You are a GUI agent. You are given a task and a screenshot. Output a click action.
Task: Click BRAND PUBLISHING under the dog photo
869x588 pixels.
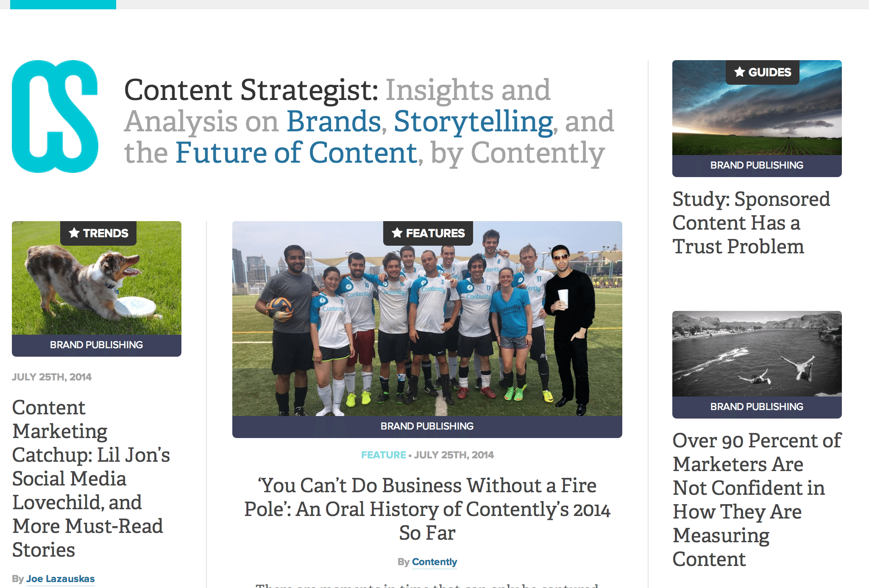(x=96, y=344)
